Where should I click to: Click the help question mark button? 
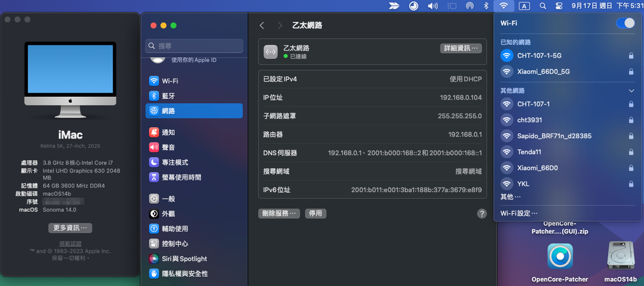tap(482, 214)
